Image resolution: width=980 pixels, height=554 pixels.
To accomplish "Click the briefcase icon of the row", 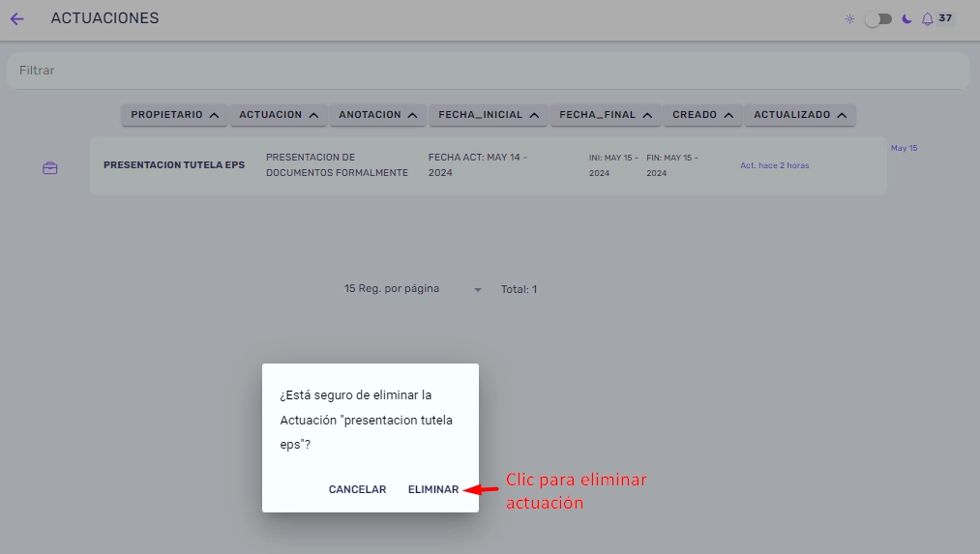I will [x=50, y=168].
